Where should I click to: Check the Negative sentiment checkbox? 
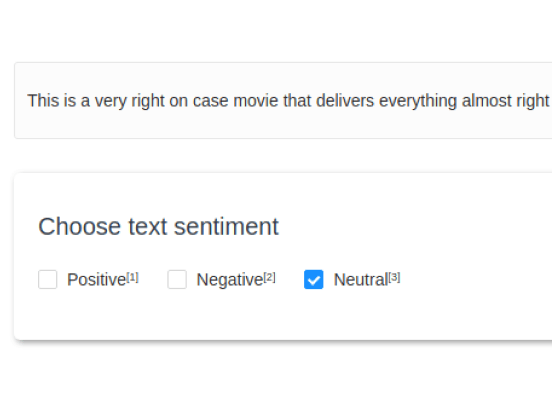(x=177, y=280)
